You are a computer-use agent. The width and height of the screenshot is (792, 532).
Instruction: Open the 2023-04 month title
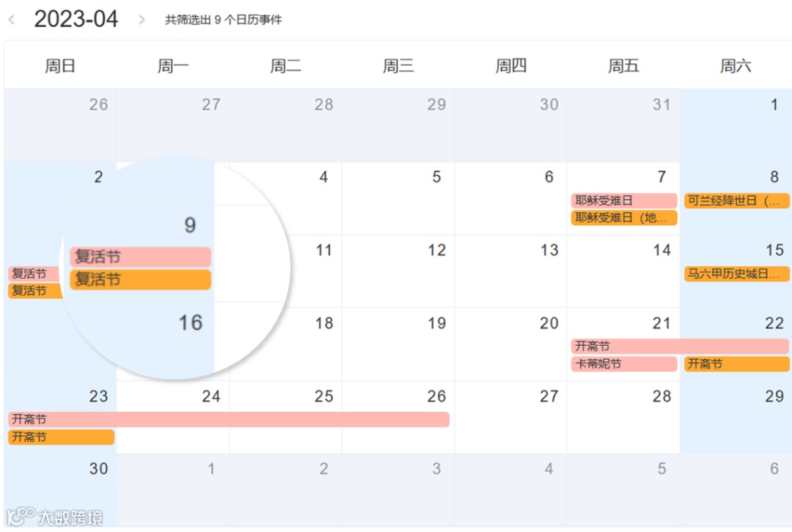click(x=76, y=19)
